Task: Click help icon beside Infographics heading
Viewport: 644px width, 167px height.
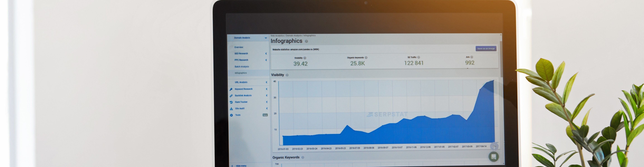Action: click(307, 41)
